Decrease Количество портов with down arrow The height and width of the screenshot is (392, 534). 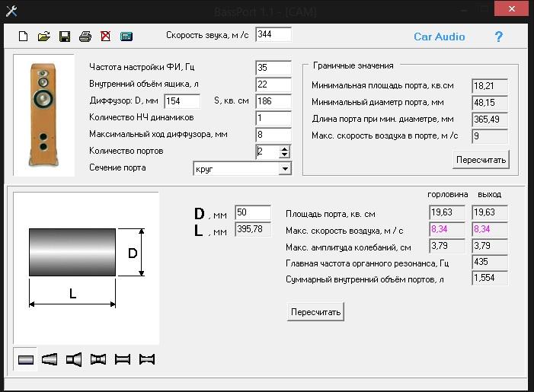click(285, 155)
